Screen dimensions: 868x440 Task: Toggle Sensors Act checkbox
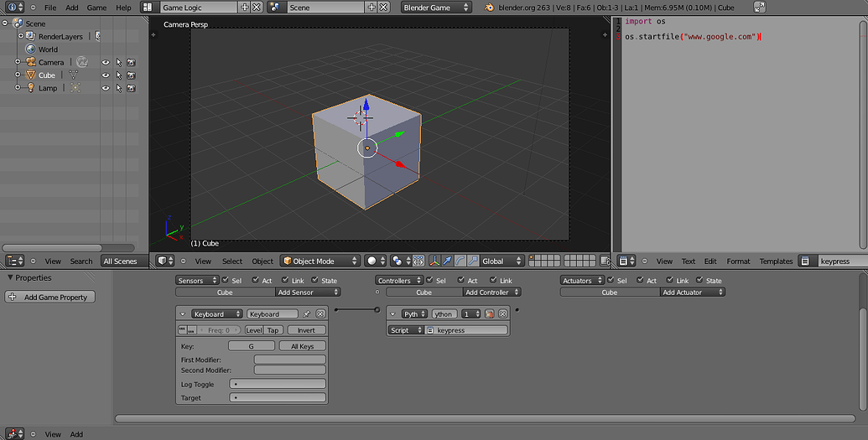(x=255, y=280)
